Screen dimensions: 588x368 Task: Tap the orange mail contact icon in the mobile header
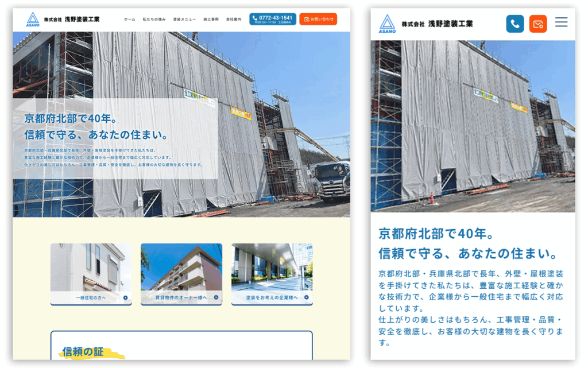coord(537,24)
